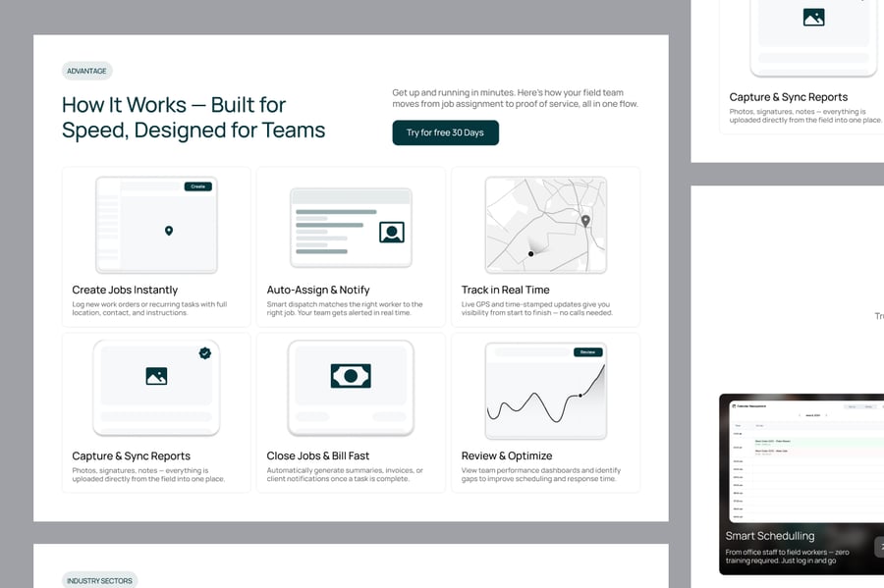
Task: Open the Smart Schedulling heading
Action: coord(769,536)
